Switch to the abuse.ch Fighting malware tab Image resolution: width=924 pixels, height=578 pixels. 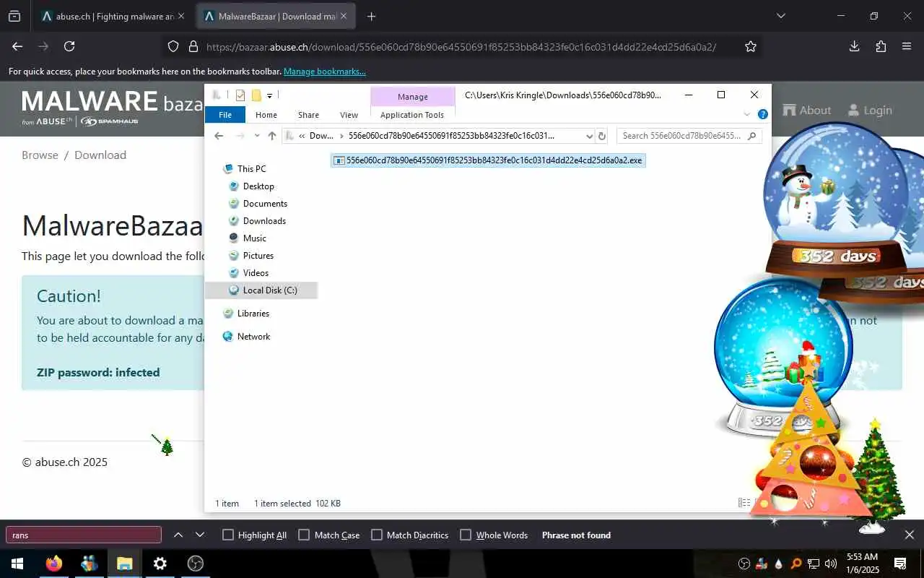point(113,16)
